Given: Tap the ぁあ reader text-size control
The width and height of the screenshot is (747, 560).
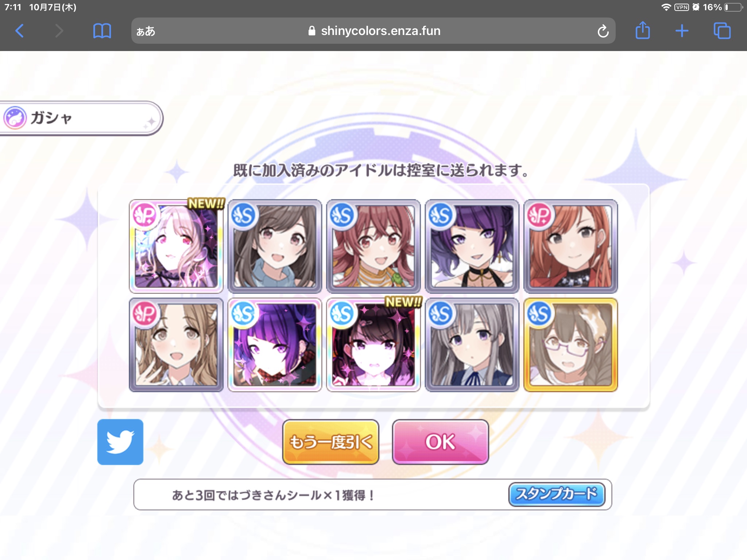Looking at the screenshot, I should point(146,31).
